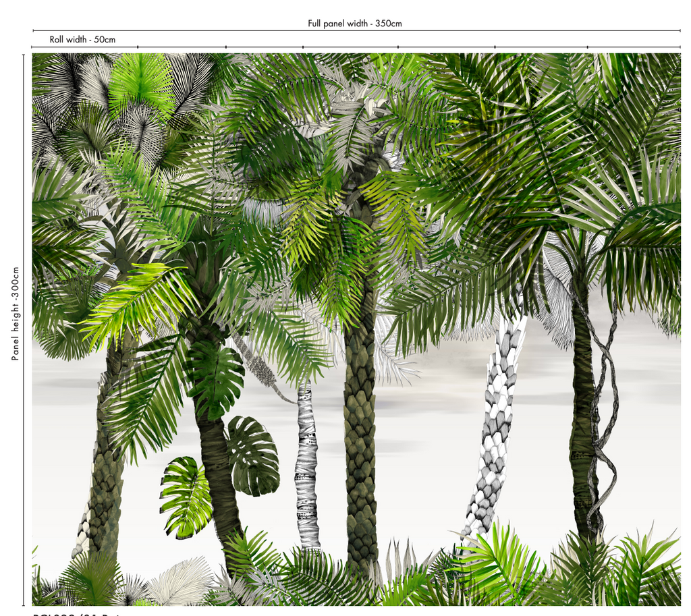Screen dimensions: 691x616
Task: Click the first roll width tick mark
Action: [138, 47]
